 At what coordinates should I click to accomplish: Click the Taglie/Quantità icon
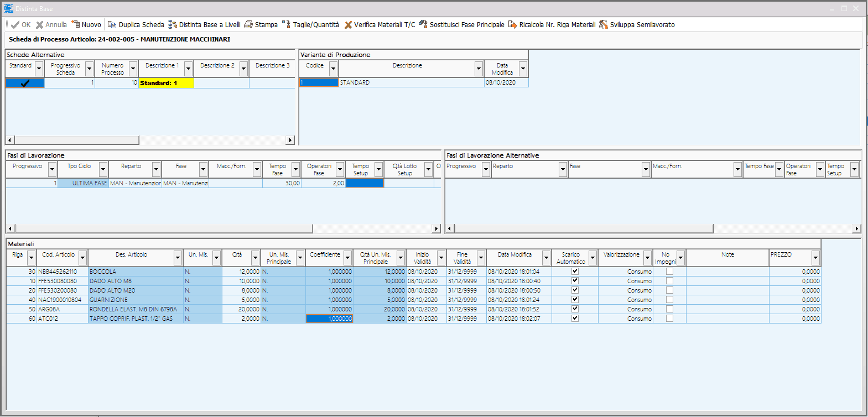286,25
